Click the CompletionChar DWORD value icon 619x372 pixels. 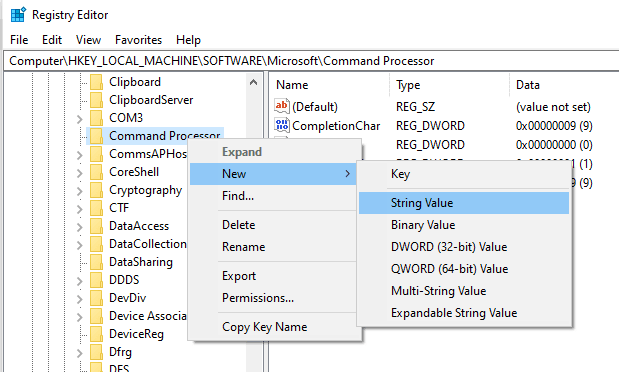coord(282,126)
